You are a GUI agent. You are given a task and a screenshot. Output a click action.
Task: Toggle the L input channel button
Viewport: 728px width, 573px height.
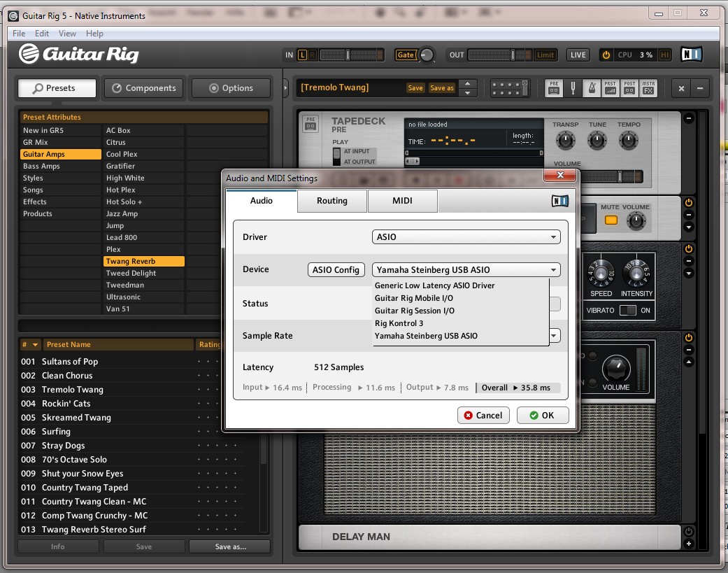[302, 55]
